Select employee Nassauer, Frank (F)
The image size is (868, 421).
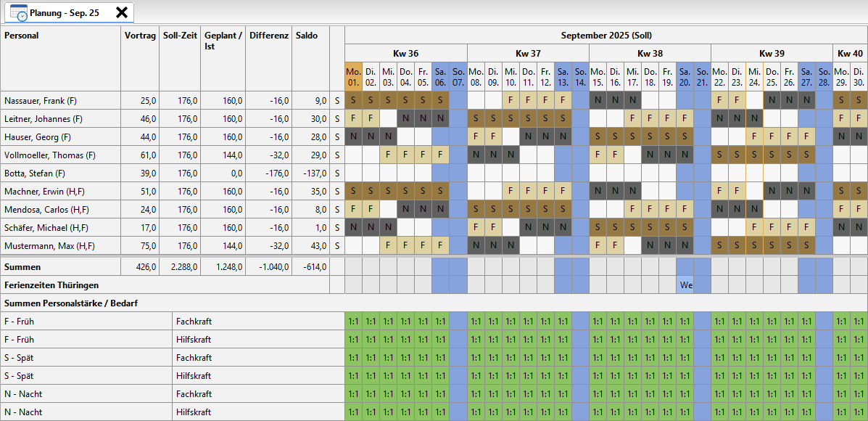[44, 101]
